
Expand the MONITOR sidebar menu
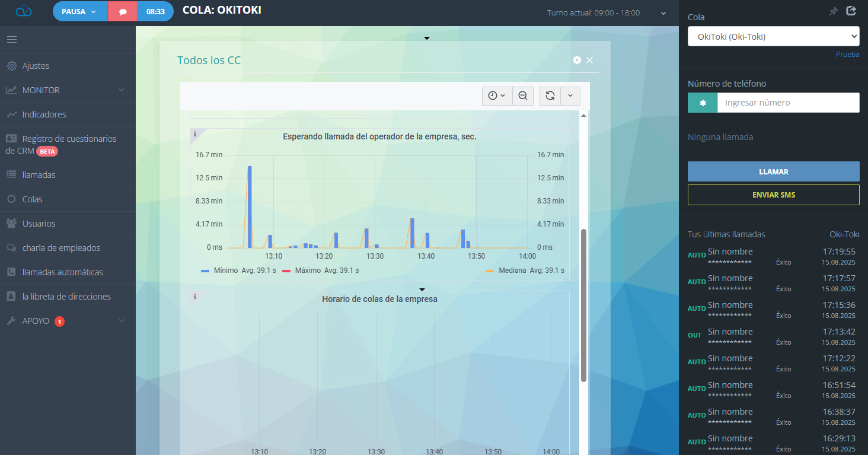(x=65, y=90)
